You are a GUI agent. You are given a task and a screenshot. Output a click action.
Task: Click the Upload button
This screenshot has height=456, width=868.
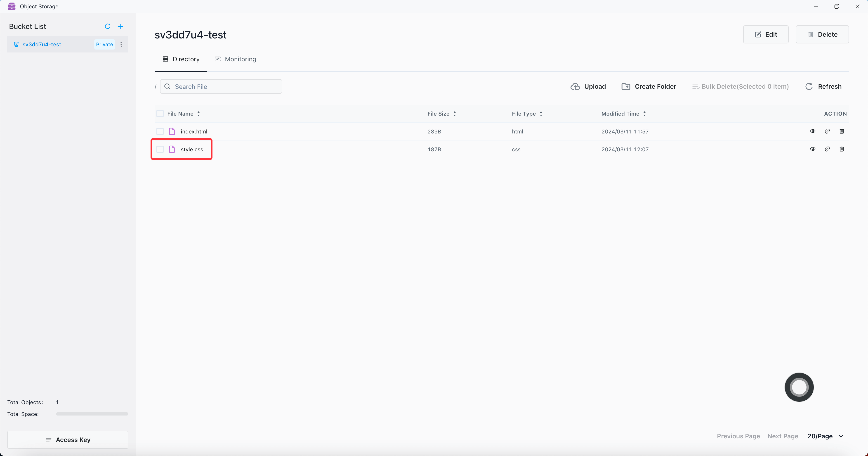point(588,86)
